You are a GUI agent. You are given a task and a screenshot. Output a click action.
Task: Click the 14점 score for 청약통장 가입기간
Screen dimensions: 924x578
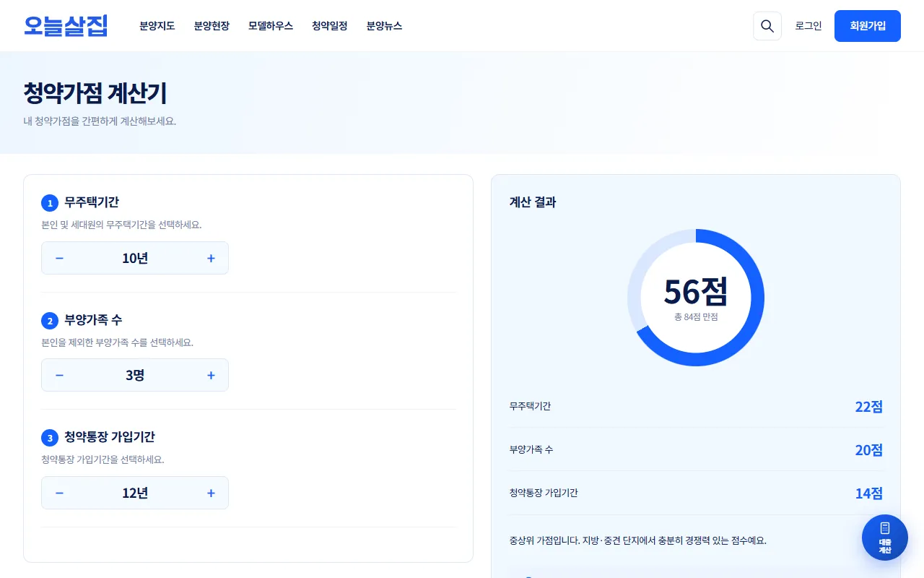click(869, 493)
